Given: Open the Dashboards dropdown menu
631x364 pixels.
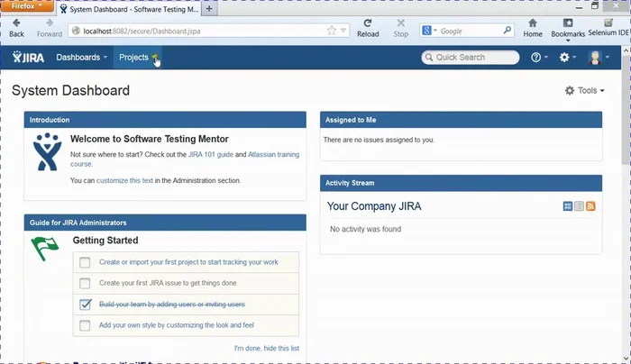Looking at the screenshot, I should point(81,58).
